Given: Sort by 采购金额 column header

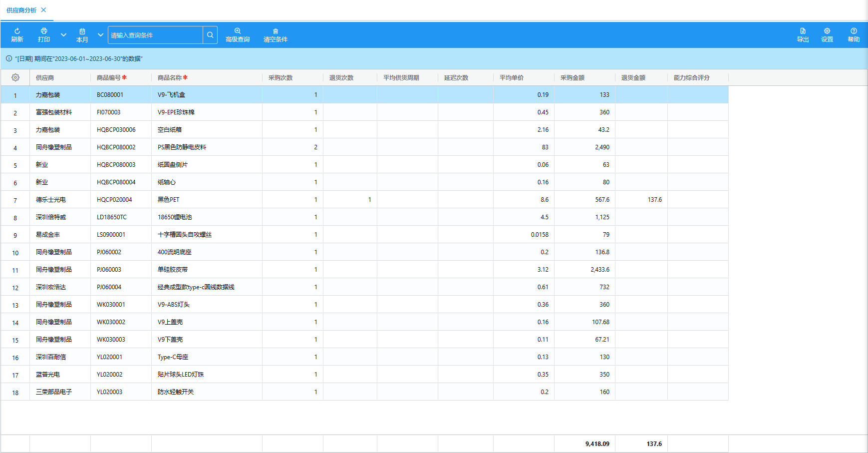Looking at the screenshot, I should (x=573, y=77).
